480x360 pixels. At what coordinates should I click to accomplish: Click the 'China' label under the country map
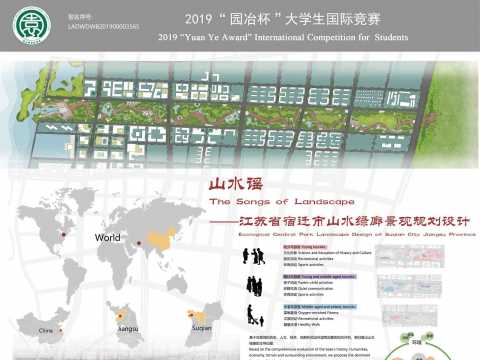pyautogui.click(x=46, y=331)
